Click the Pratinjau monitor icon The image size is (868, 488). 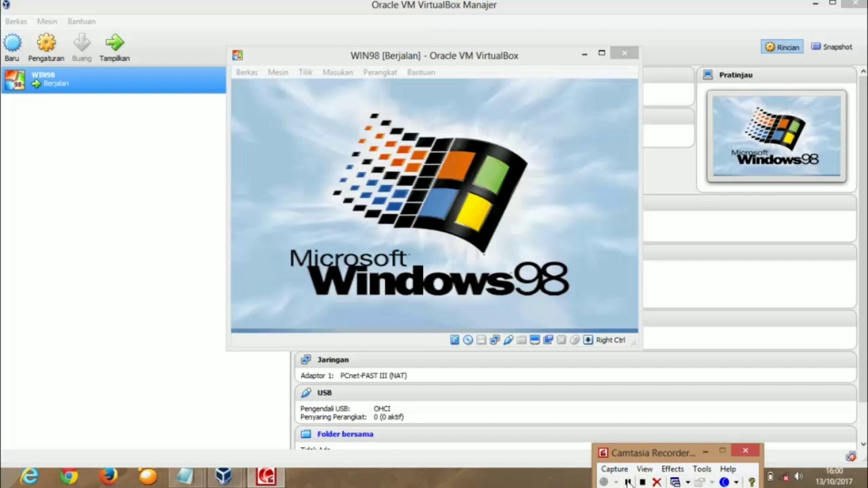tap(708, 75)
